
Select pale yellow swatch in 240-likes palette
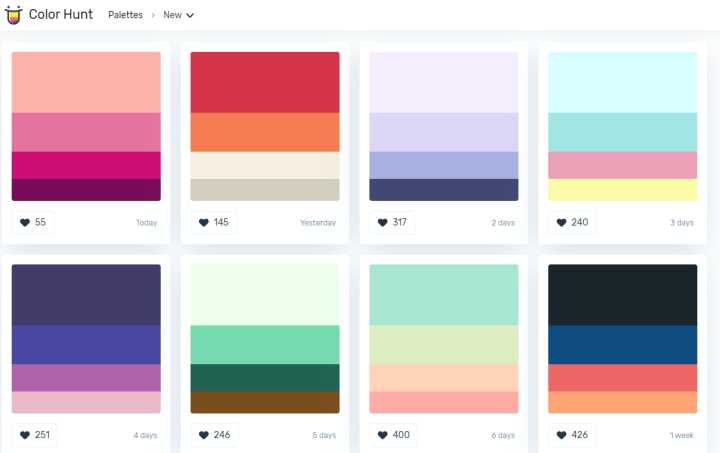point(623,190)
